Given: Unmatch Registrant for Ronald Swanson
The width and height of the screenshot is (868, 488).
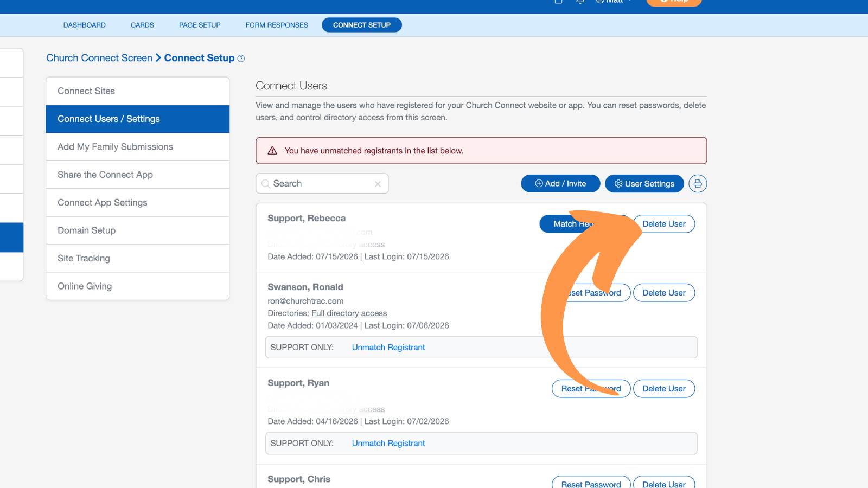Looking at the screenshot, I should click(x=388, y=348).
